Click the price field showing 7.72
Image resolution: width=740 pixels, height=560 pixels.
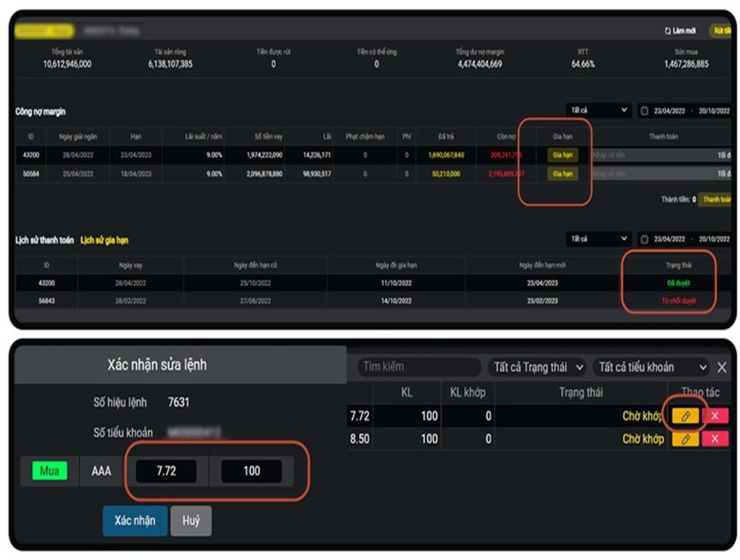coord(166,471)
